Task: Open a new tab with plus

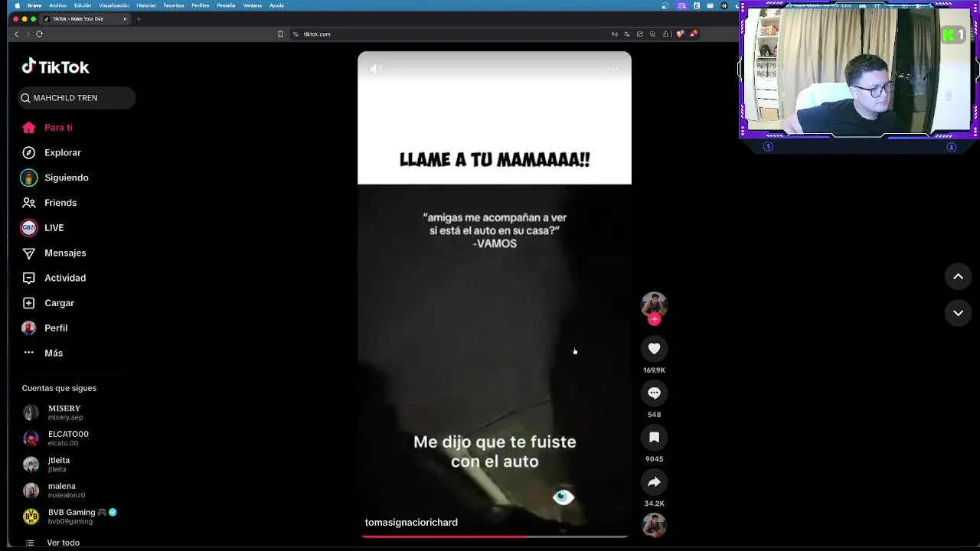Action: [x=139, y=18]
